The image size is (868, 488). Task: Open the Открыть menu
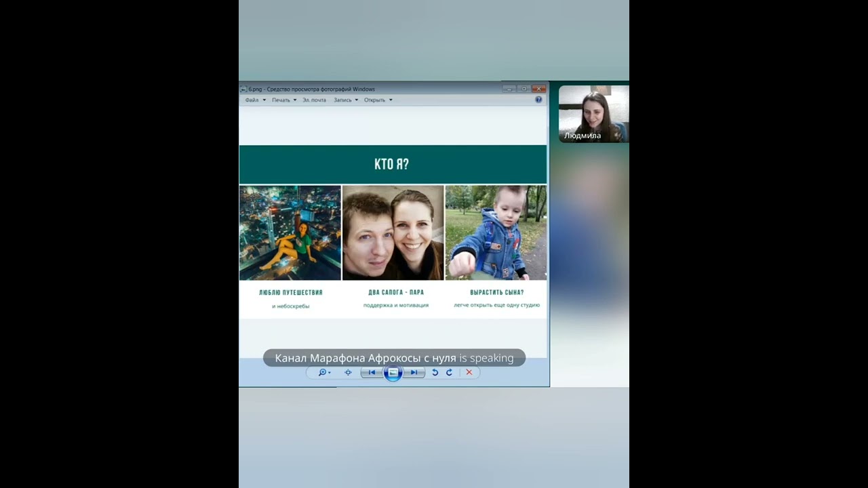[x=378, y=100]
